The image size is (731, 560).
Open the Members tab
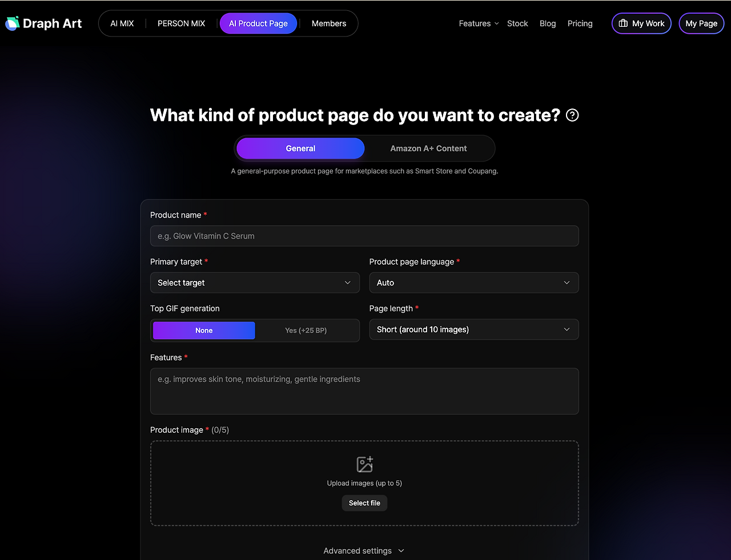[x=329, y=23]
